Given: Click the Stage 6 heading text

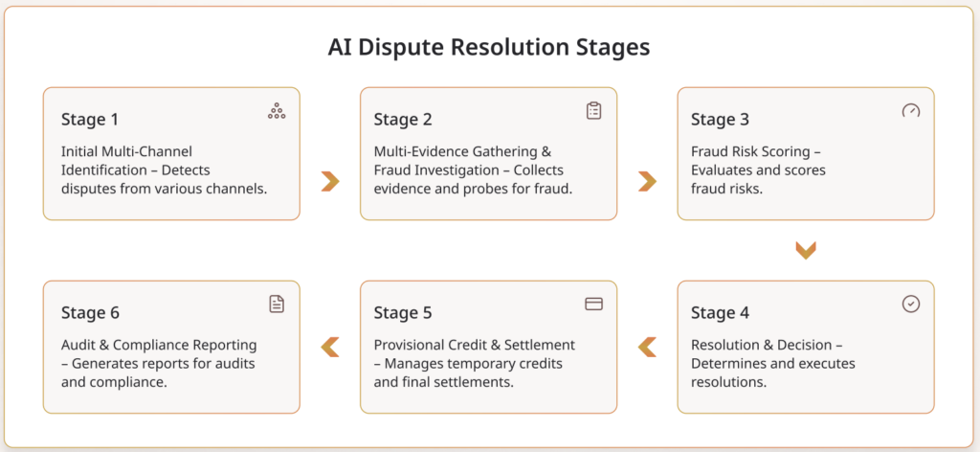Looking at the screenshot, I should 90,312.
